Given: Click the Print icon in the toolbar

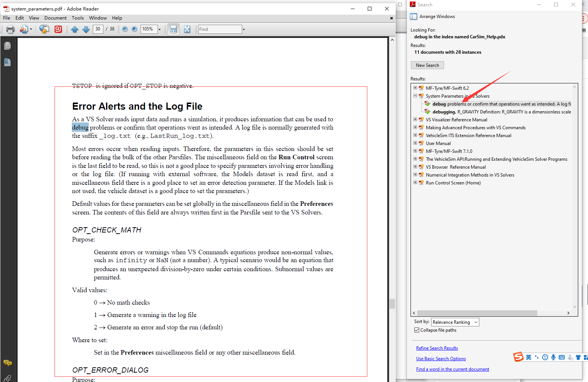Looking at the screenshot, I should coord(10,29).
